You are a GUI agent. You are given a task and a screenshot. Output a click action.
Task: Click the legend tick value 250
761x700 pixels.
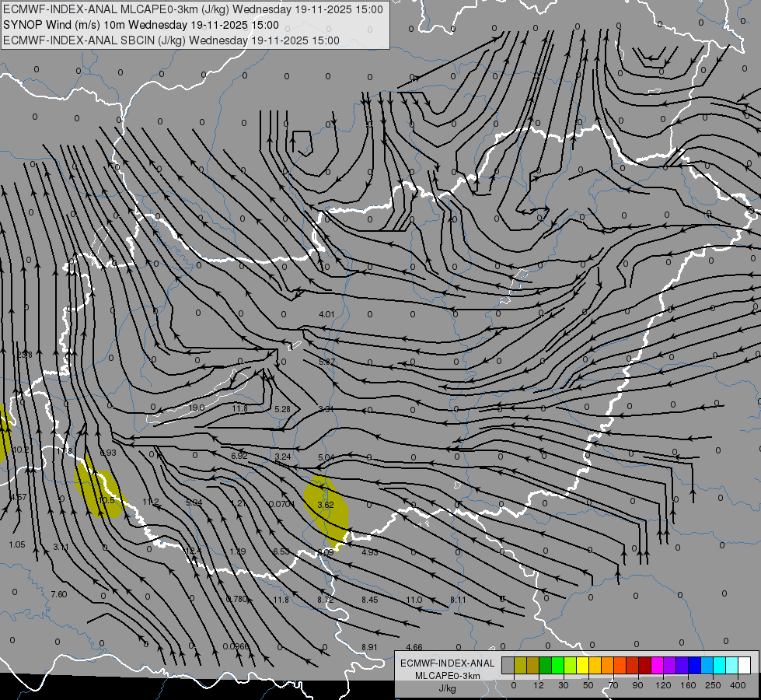click(713, 685)
